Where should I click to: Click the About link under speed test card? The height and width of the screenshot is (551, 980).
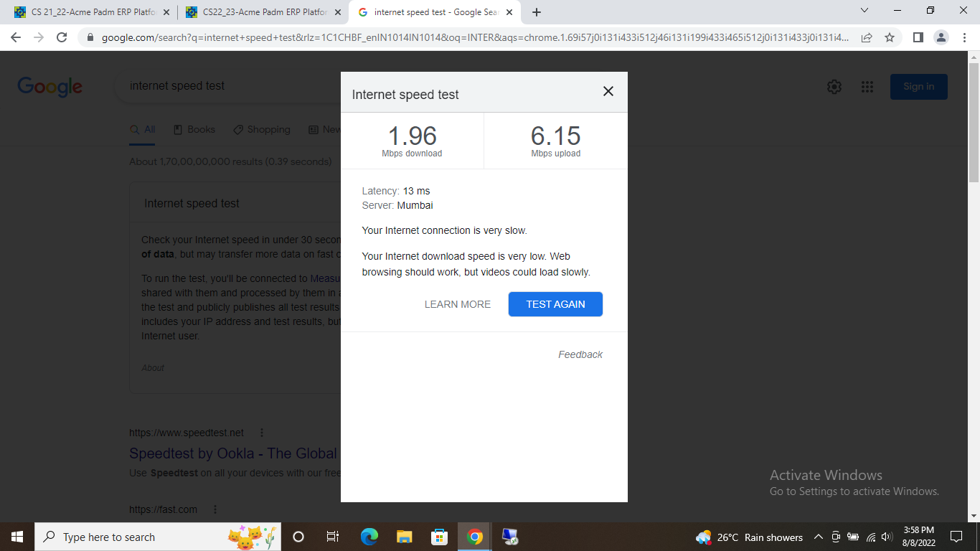(153, 367)
